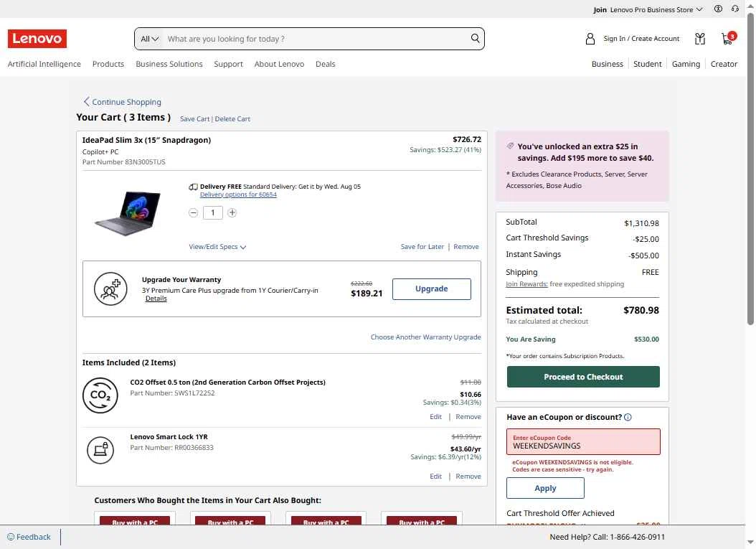Image resolution: width=756 pixels, height=549 pixels.
Task: Open the Business Solutions menu
Action: tap(169, 64)
